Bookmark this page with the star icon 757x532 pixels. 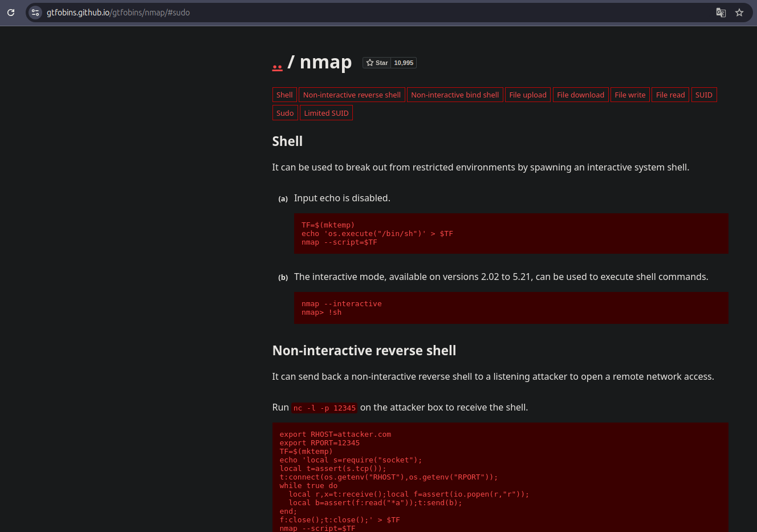click(x=739, y=13)
